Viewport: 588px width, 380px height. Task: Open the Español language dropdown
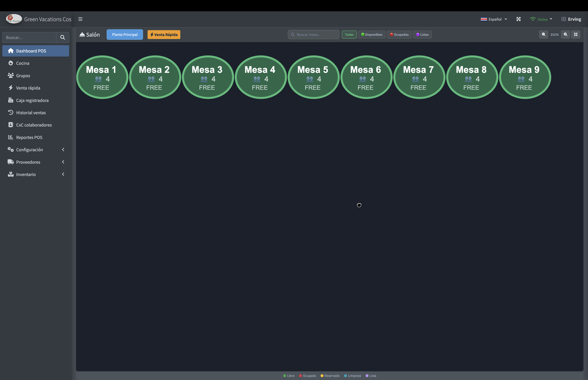pyautogui.click(x=494, y=19)
